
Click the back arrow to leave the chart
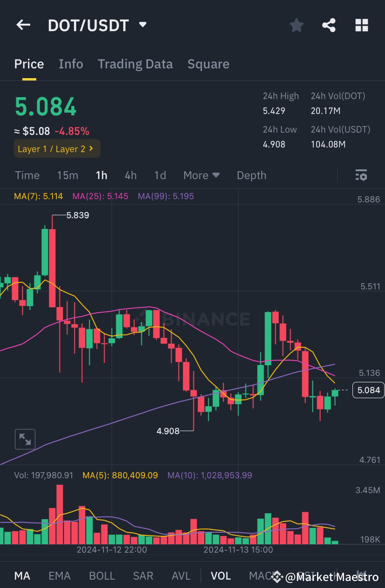[x=23, y=25]
